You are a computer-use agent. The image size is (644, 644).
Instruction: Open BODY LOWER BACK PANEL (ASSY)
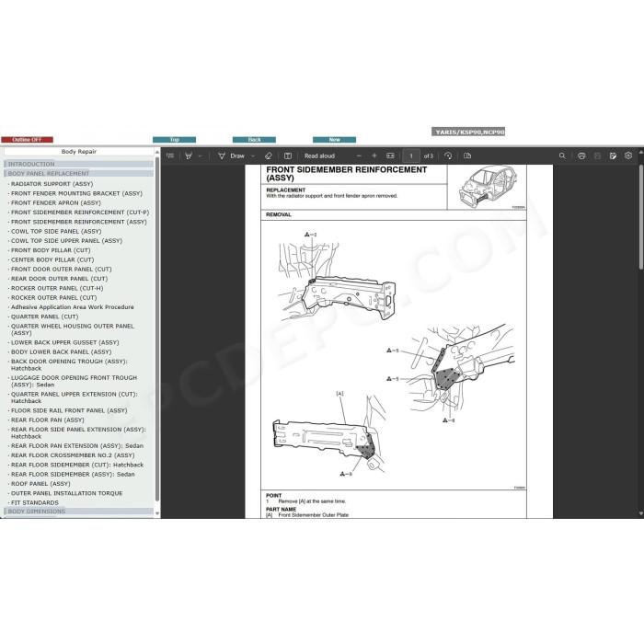pos(62,352)
